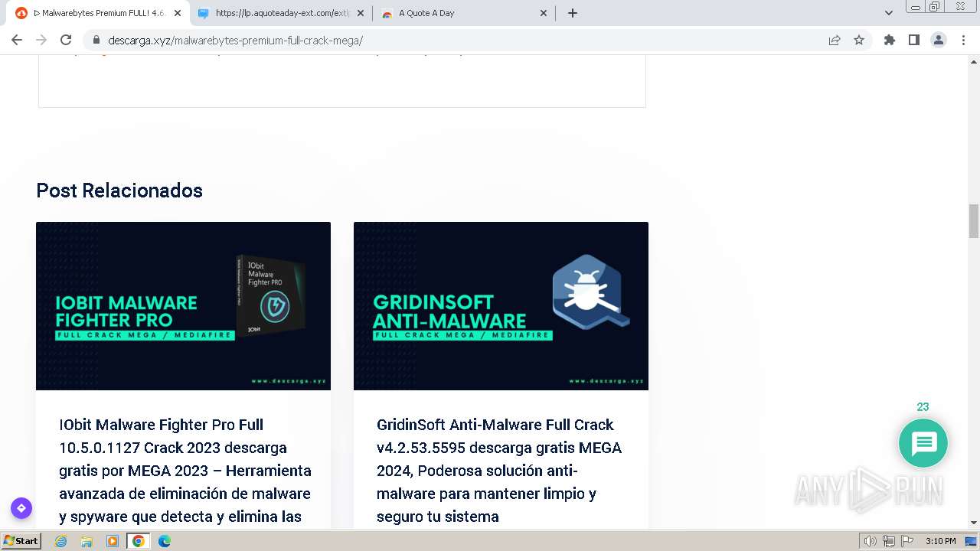
Task: Open the IObit Malware Fighter Pro thumbnail
Action: pos(183,306)
